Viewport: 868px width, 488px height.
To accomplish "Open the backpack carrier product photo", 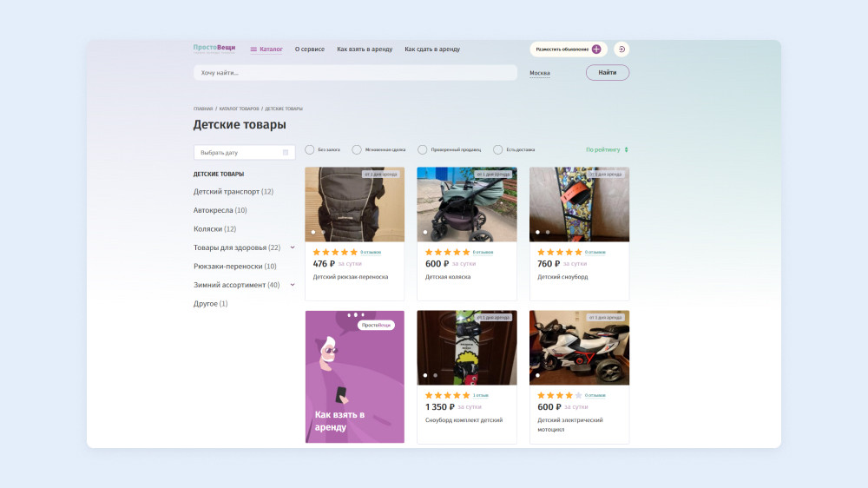I will [355, 204].
